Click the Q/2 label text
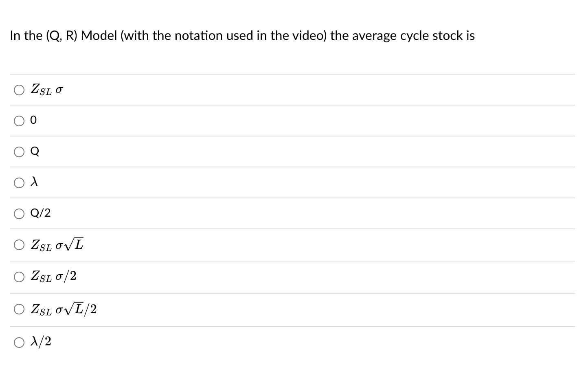This screenshot has width=588, height=369. coord(40,213)
